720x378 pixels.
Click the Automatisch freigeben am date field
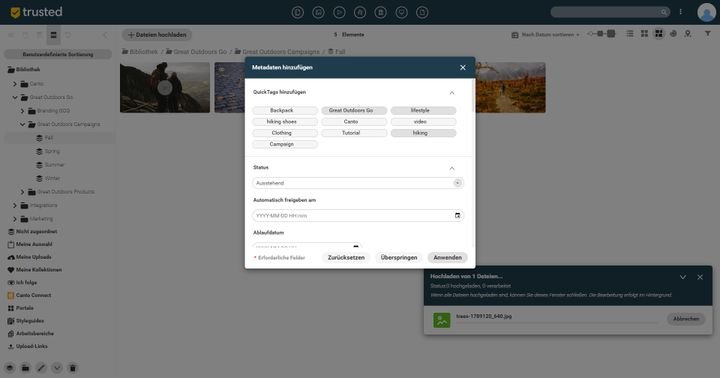(358, 215)
